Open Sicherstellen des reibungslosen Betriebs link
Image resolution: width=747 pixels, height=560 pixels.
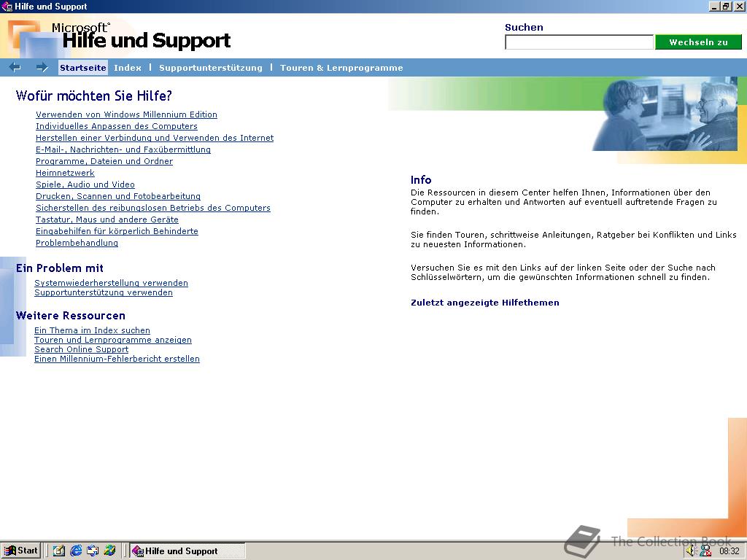coord(153,208)
